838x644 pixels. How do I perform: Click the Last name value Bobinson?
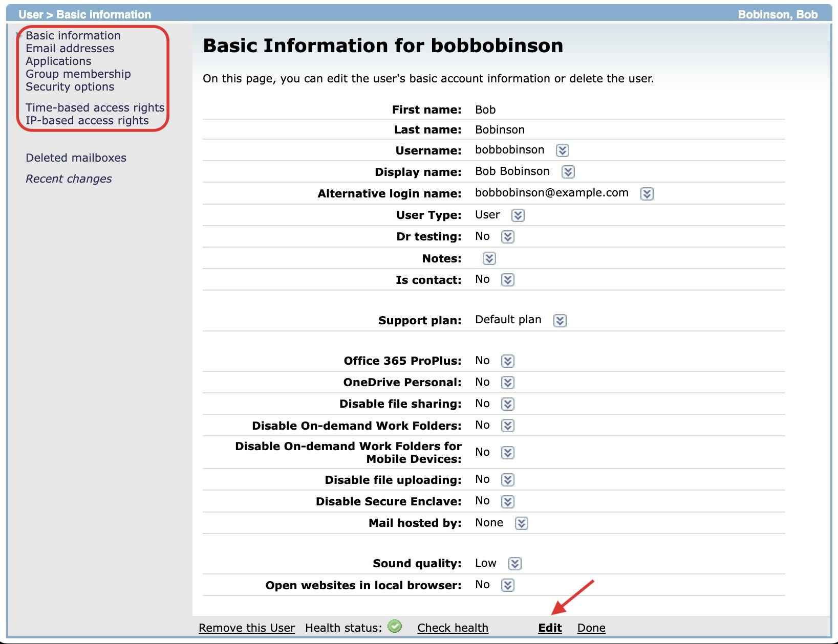pyautogui.click(x=500, y=129)
